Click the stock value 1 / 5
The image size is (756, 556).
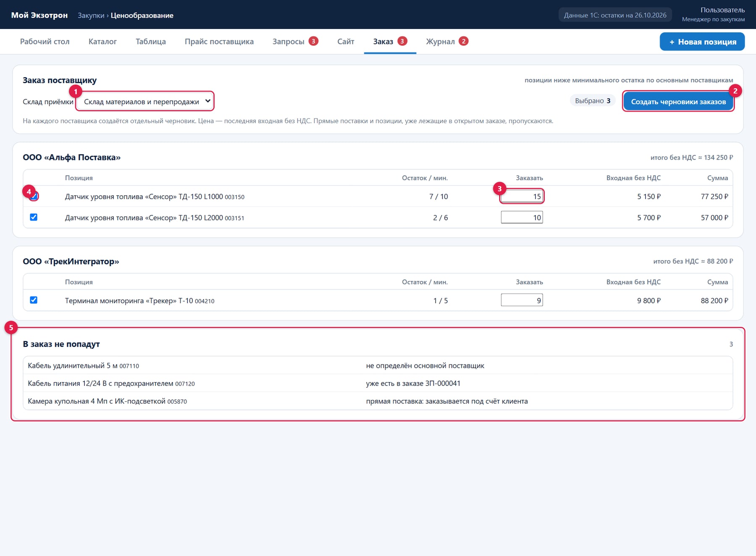441,300
